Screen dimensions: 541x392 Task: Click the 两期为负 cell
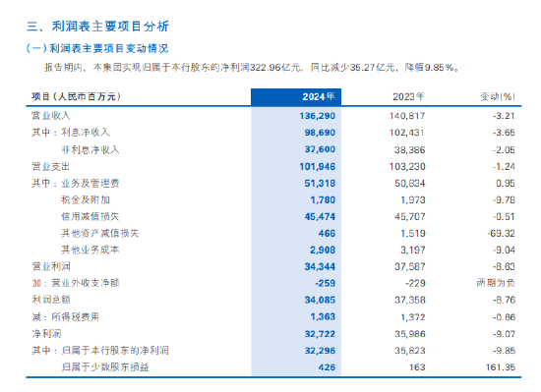(x=496, y=283)
